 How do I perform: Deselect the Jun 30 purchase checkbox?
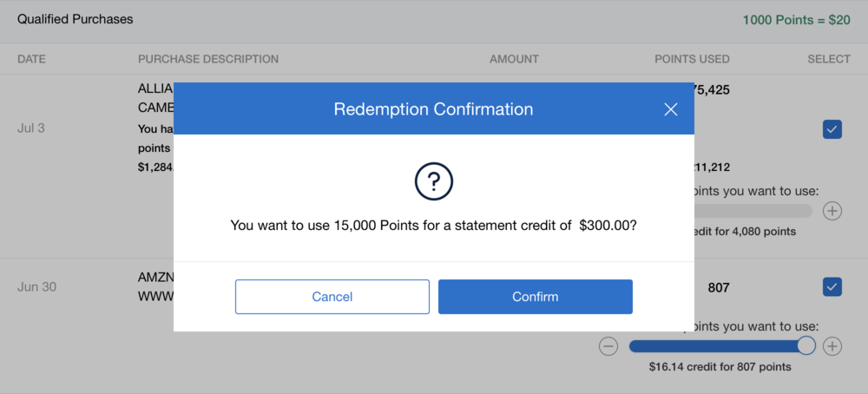(x=832, y=286)
